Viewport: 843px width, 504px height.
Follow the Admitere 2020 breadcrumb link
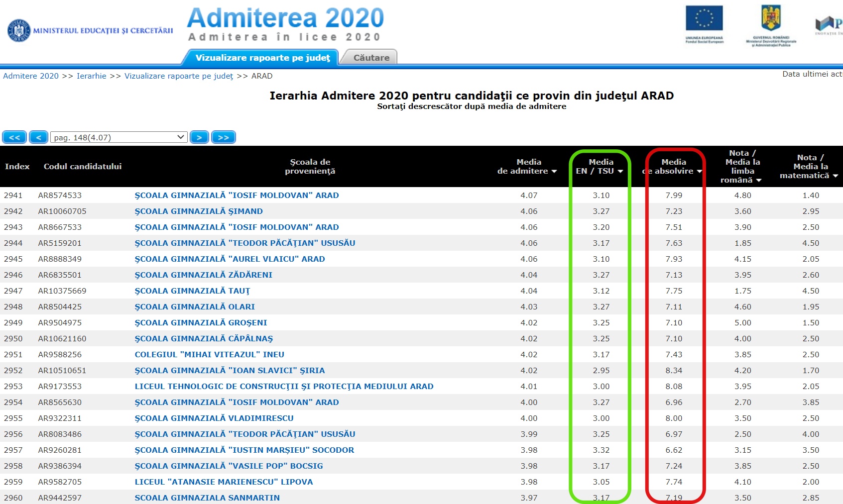[31, 76]
